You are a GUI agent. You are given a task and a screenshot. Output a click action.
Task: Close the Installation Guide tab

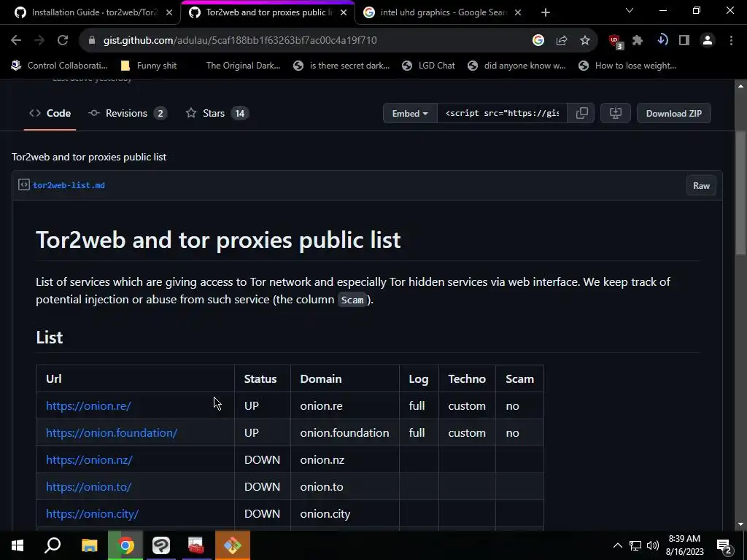[169, 12]
